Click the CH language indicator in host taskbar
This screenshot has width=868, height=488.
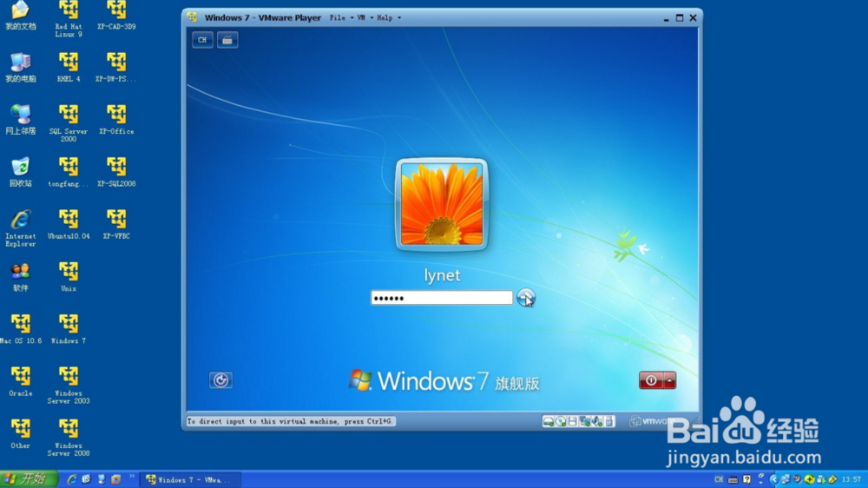pyautogui.click(x=718, y=479)
